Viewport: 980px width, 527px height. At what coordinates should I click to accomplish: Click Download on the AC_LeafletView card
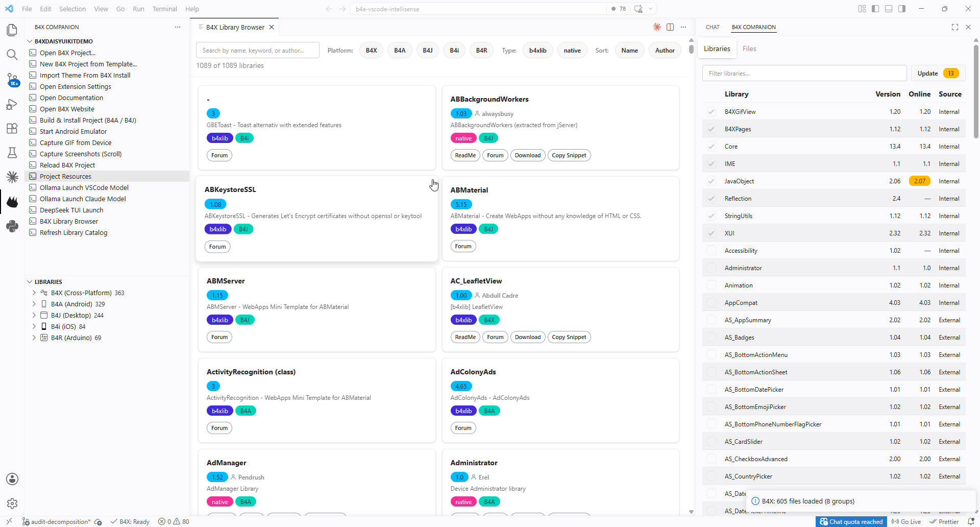pos(528,337)
